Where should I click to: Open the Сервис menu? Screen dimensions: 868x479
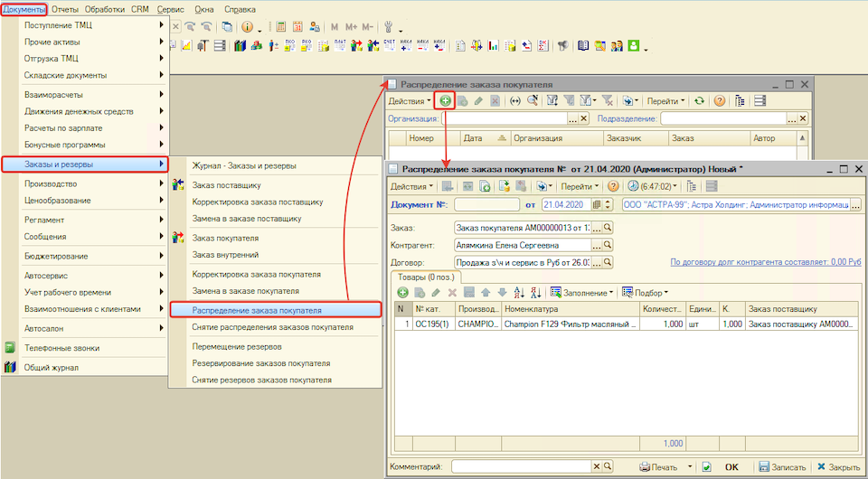coord(171,9)
